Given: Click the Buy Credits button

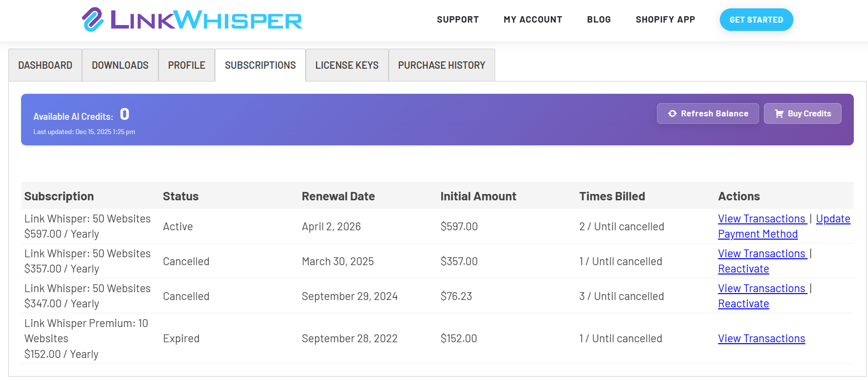Looking at the screenshot, I should tap(802, 113).
